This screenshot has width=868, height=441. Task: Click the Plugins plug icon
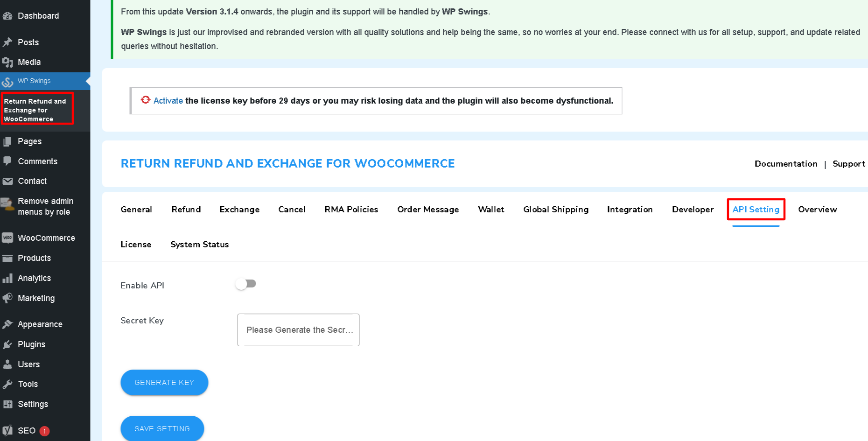pyautogui.click(x=7, y=344)
